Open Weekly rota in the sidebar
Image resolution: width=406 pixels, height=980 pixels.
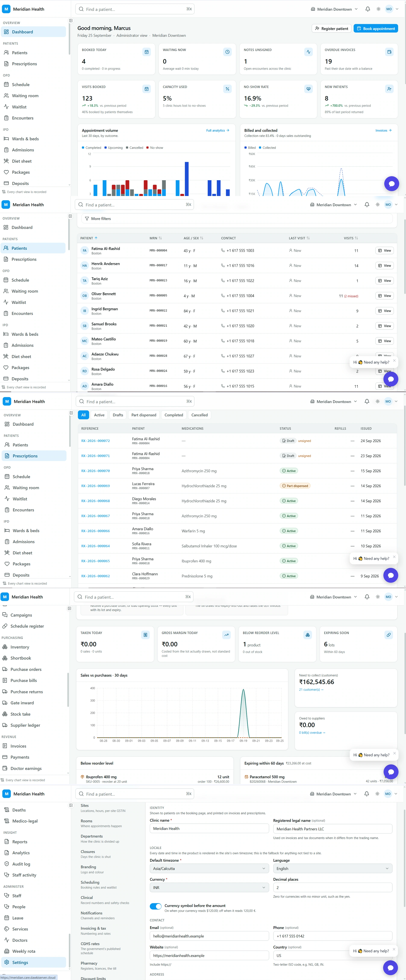pyautogui.click(x=24, y=951)
